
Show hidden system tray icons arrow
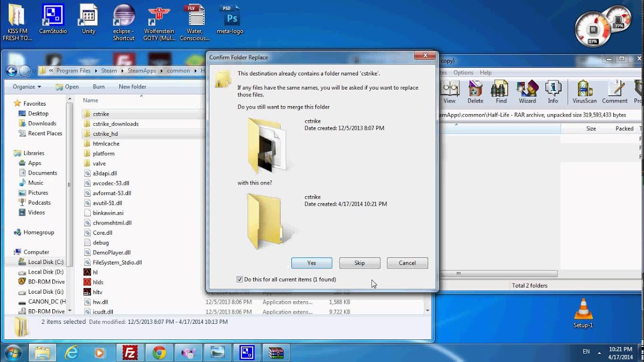[x=599, y=352]
